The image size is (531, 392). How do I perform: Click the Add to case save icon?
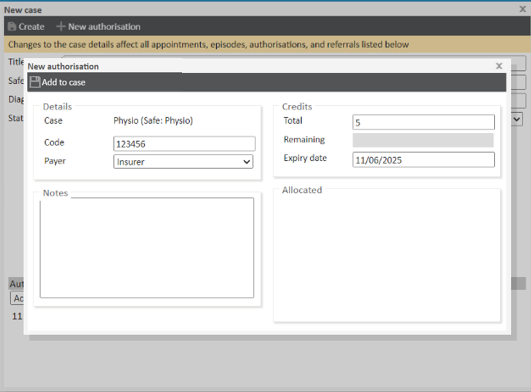tap(35, 82)
